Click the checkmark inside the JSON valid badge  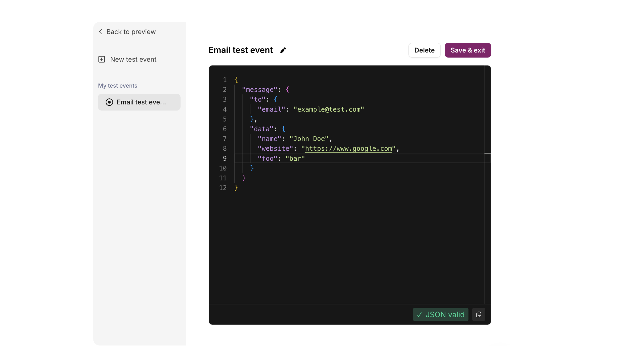coord(419,314)
